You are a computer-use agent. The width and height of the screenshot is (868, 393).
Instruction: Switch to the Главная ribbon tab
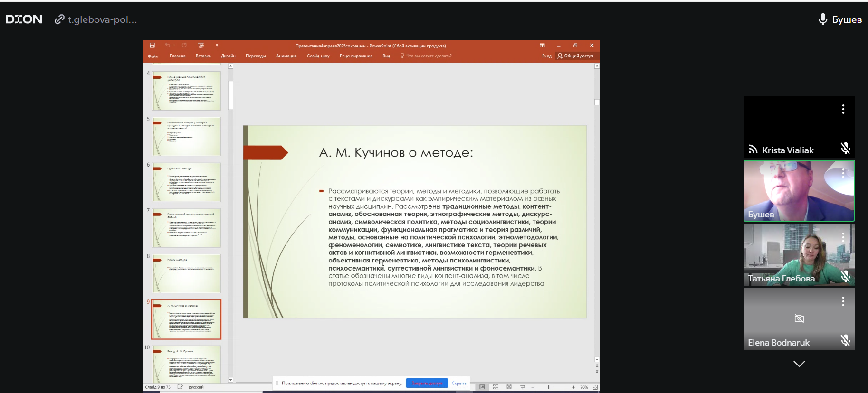click(178, 56)
